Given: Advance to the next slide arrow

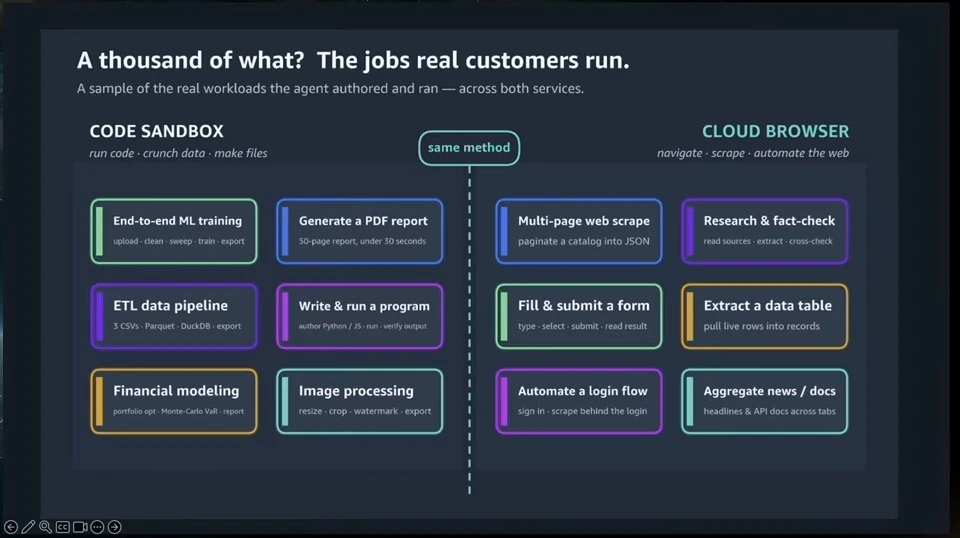Looking at the screenshot, I should tap(114, 527).
